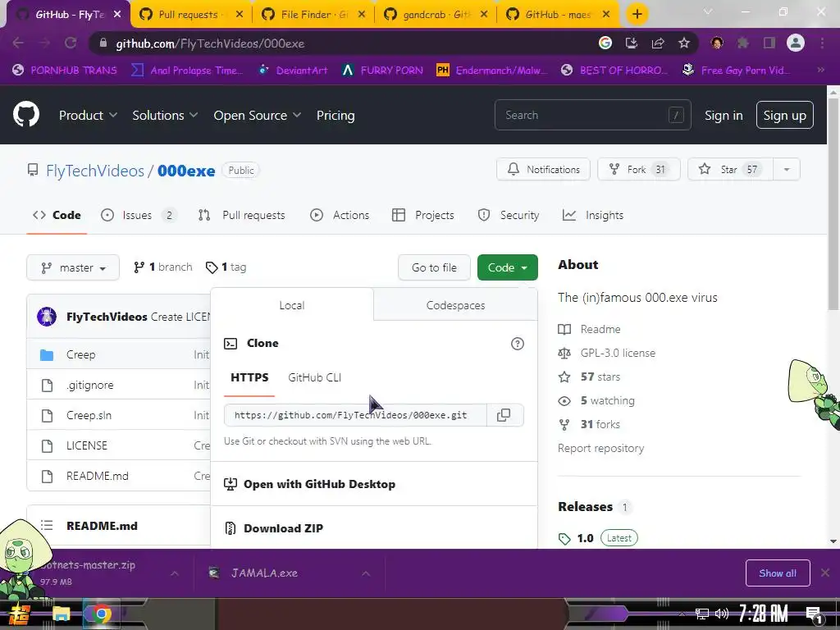Open the Chrome three-dot menu

coord(822,43)
